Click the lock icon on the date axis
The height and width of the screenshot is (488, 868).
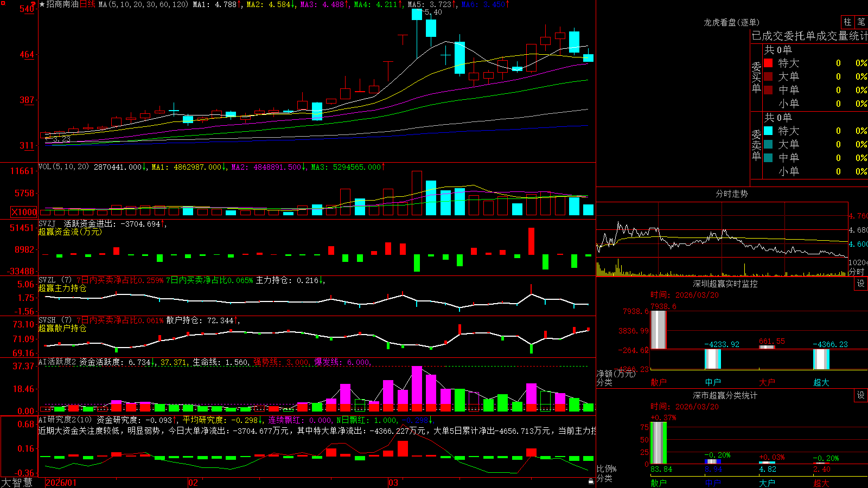[x=591, y=481]
